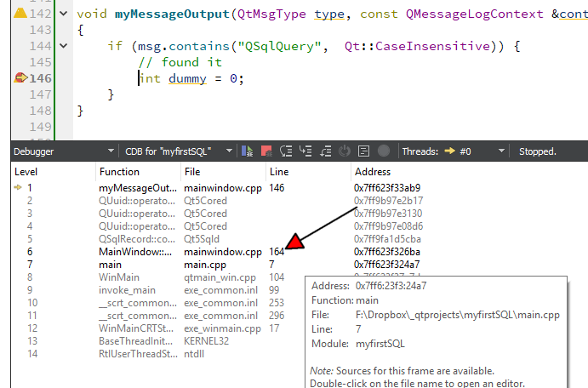Click address 0x7ff9b97e08d6
The width and height of the screenshot is (588, 388).
[388, 226]
